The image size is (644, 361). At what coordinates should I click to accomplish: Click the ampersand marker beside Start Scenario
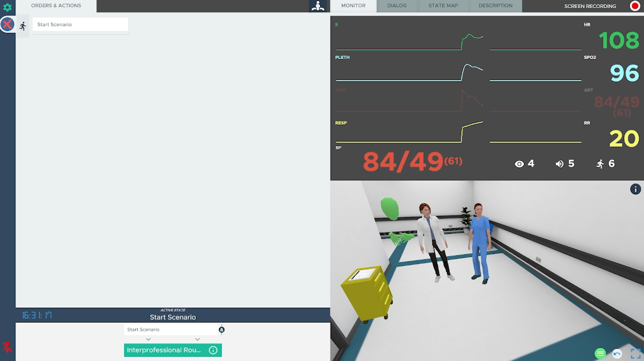click(222, 329)
